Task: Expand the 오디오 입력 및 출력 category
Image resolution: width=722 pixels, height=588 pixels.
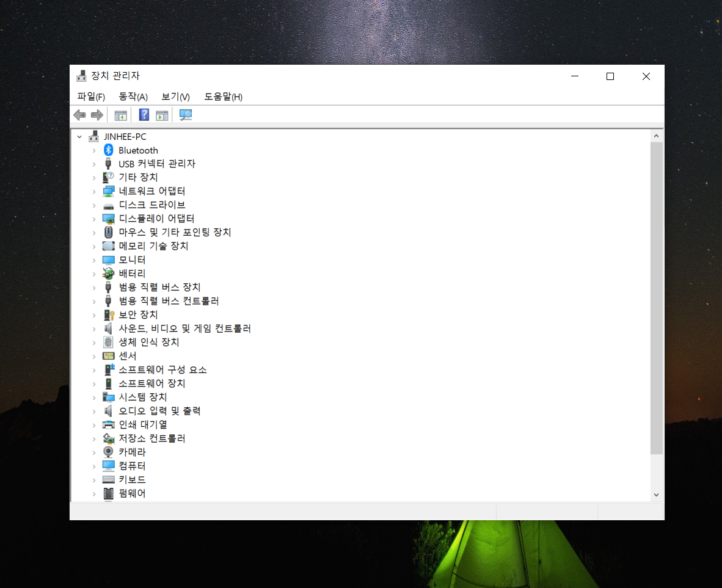Action: (94, 411)
